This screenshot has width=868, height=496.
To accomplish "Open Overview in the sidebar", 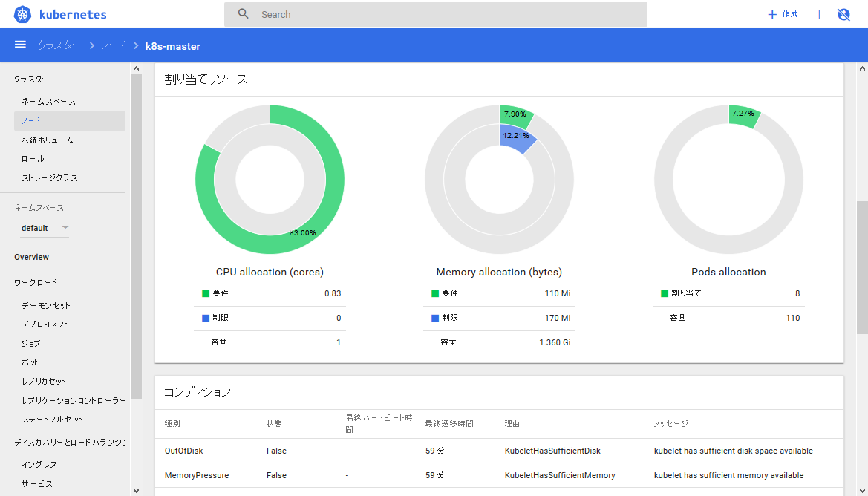I will 31,257.
